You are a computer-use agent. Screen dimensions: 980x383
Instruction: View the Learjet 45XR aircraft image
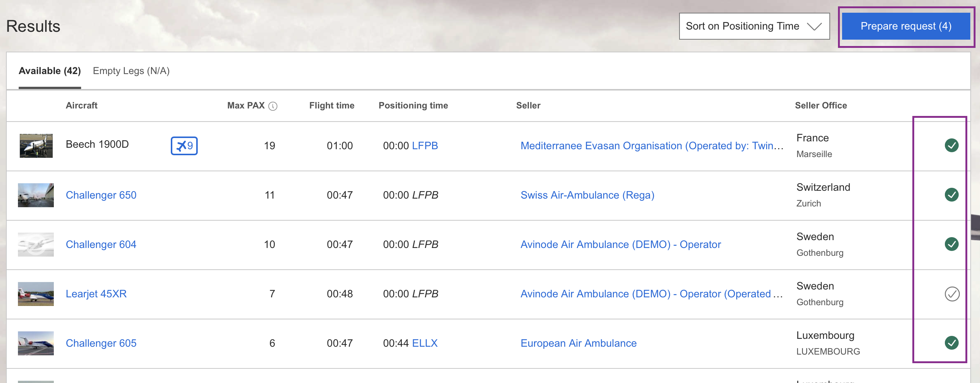(36, 294)
